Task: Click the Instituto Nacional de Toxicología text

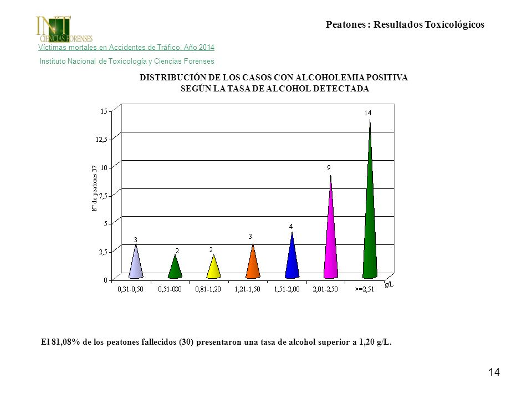Action: pos(127,62)
